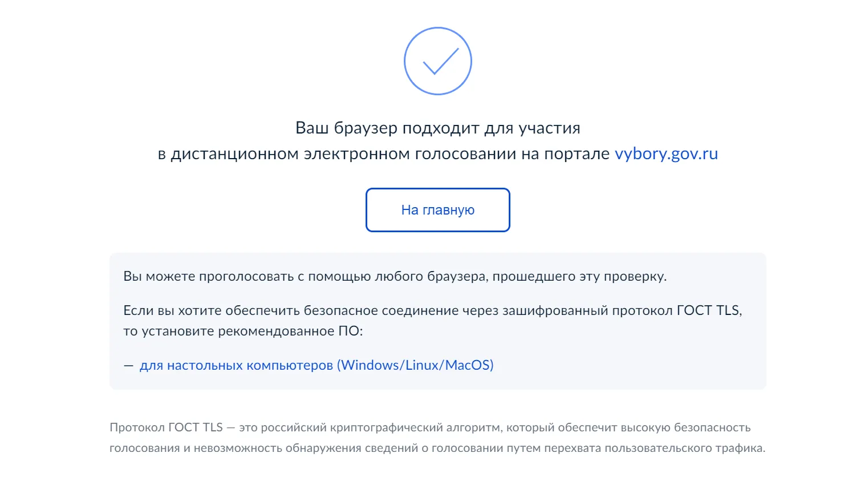Click the heading about browser suitability
Screen dimensions: 868x485
click(437, 140)
